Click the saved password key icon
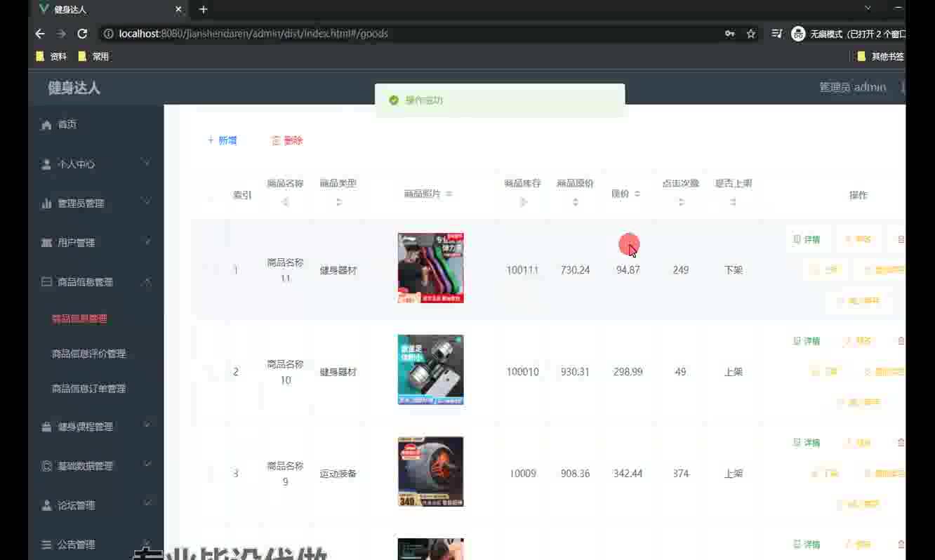Screen dimensions: 935x560 (730, 34)
